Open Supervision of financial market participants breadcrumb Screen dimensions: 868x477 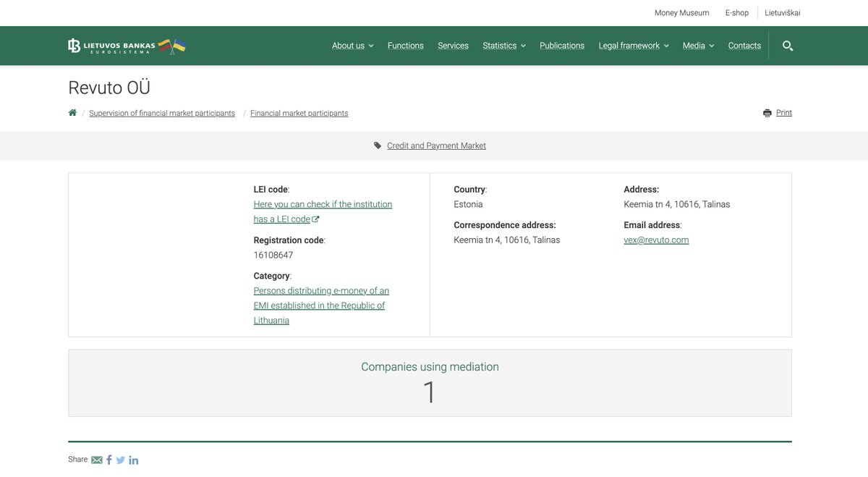click(162, 113)
